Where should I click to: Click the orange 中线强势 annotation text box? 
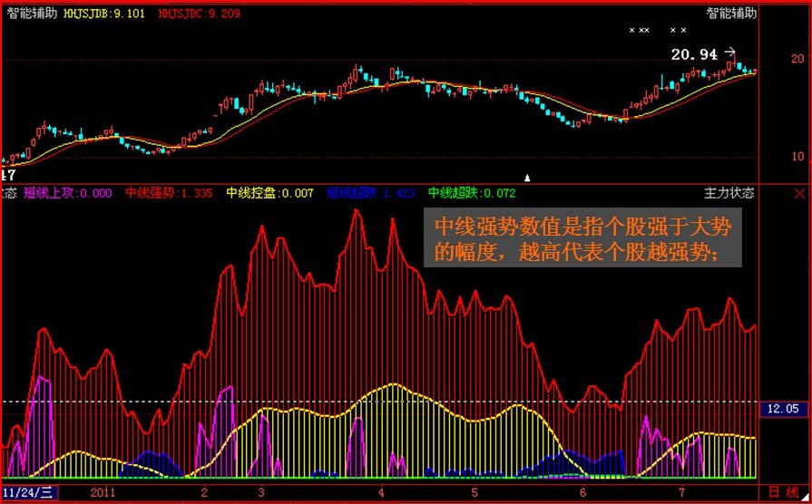coord(582,240)
